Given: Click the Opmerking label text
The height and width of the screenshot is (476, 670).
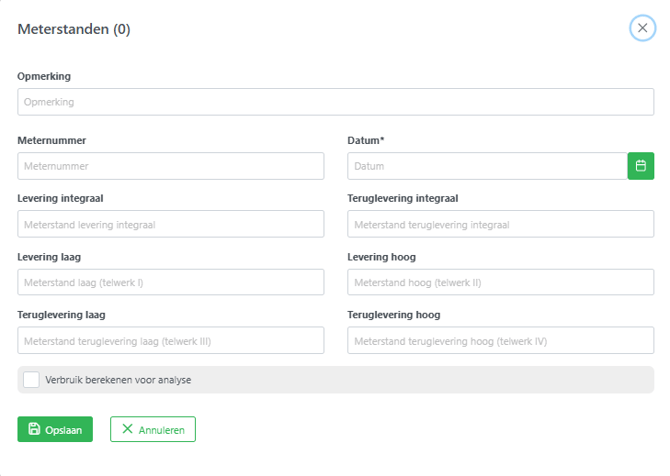Looking at the screenshot, I should (44, 76).
